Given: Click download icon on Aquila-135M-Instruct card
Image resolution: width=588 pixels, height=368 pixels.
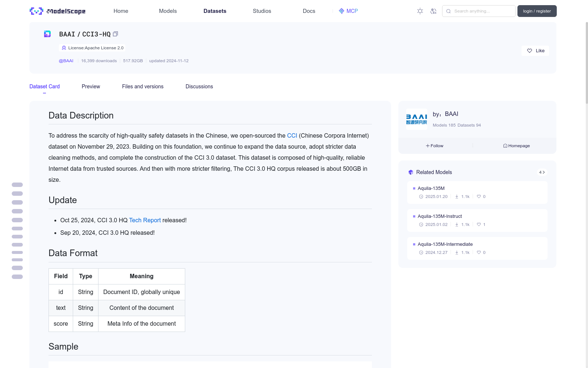Looking at the screenshot, I should pos(457,224).
